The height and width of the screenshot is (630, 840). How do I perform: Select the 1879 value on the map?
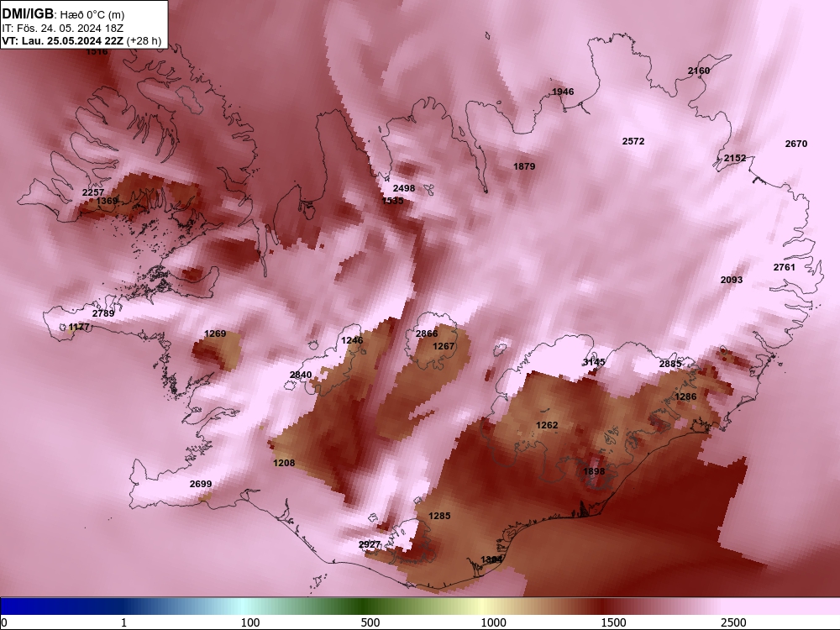pos(524,166)
